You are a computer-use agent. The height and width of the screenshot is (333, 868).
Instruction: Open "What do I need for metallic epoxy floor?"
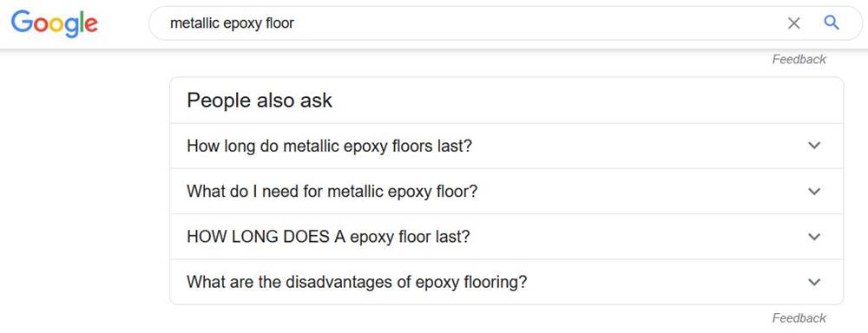tap(507, 192)
